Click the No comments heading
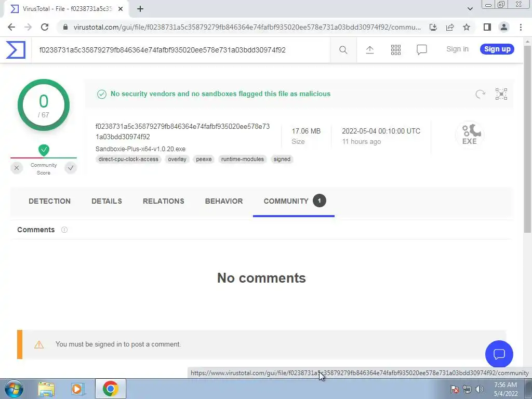This screenshot has width=532, height=399. [261, 278]
